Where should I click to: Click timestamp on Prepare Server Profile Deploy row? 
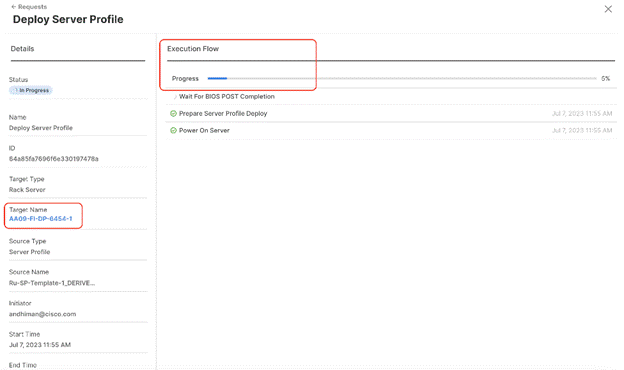pyautogui.click(x=582, y=114)
